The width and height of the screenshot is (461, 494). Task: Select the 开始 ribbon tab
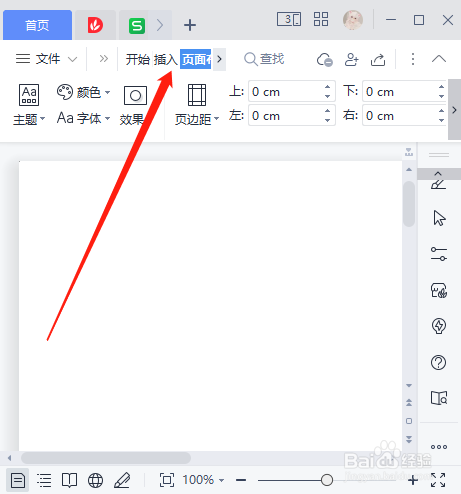pyautogui.click(x=138, y=59)
